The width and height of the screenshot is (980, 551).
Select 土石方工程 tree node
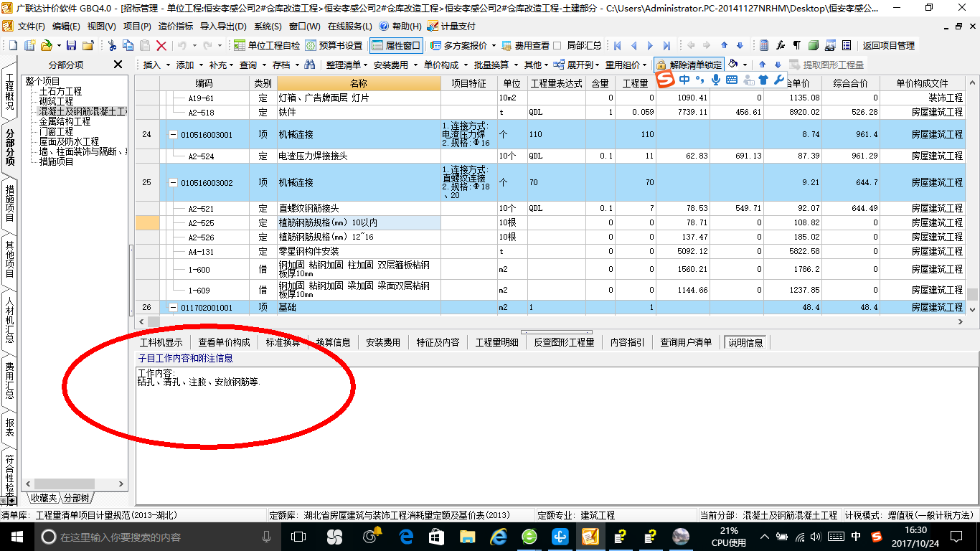click(60, 92)
